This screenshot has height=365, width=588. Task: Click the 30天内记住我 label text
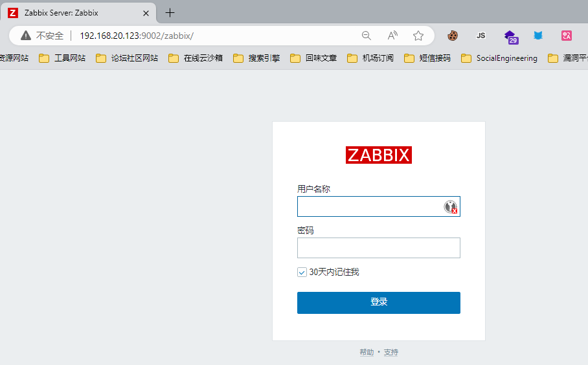pos(334,272)
